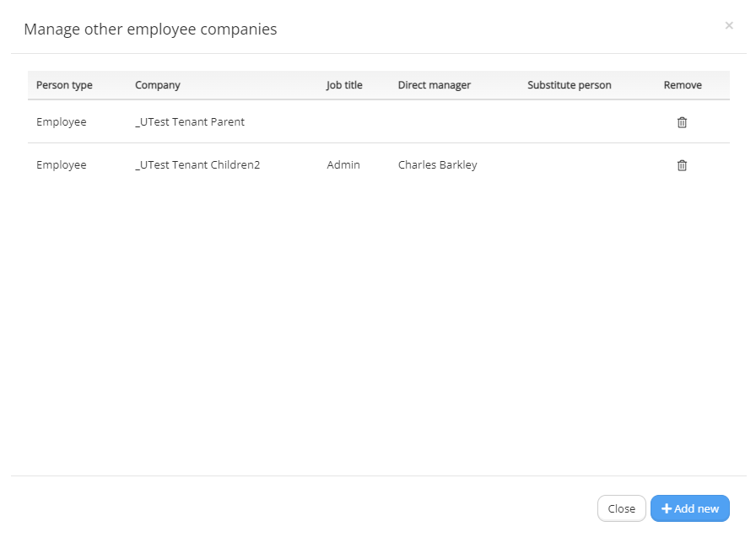Viewport: 756px width, 548px height.
Task: Select the _UTest Tenant Children2 company cell
Action: pos(197,164)
